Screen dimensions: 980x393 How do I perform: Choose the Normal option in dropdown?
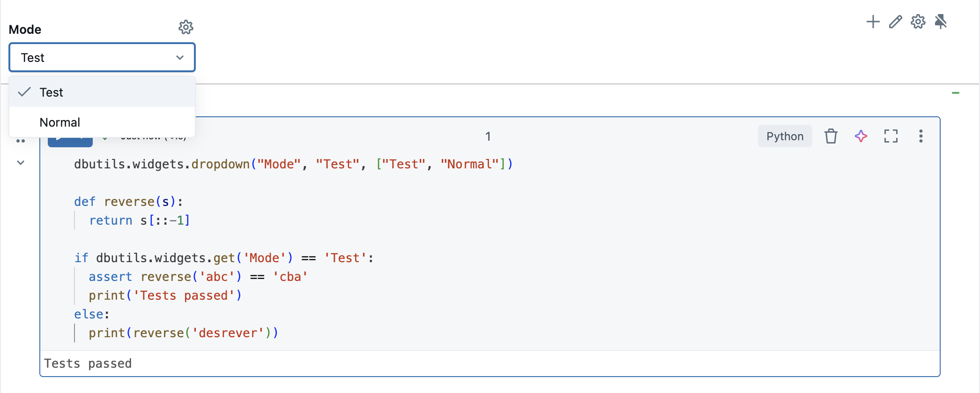click(60, 122)
